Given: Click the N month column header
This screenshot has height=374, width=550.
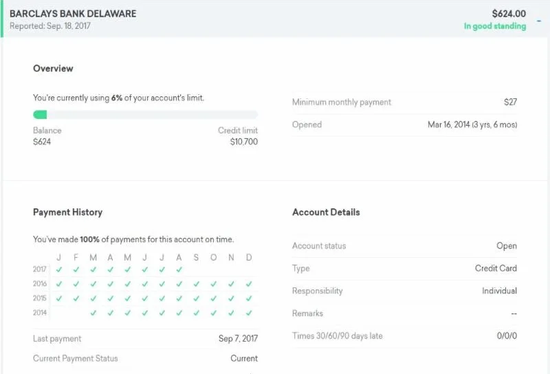Looking at the screenshot, I should tap(231, 258).
